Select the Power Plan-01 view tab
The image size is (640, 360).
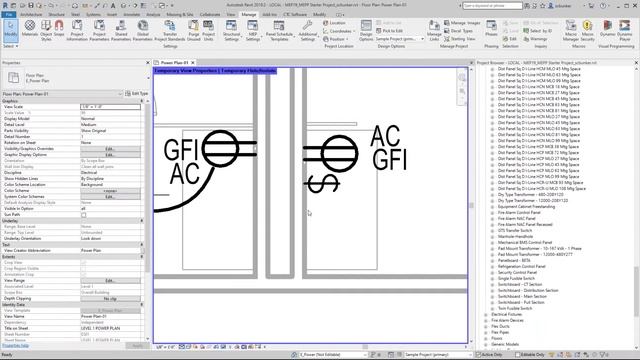pos(174,62)
